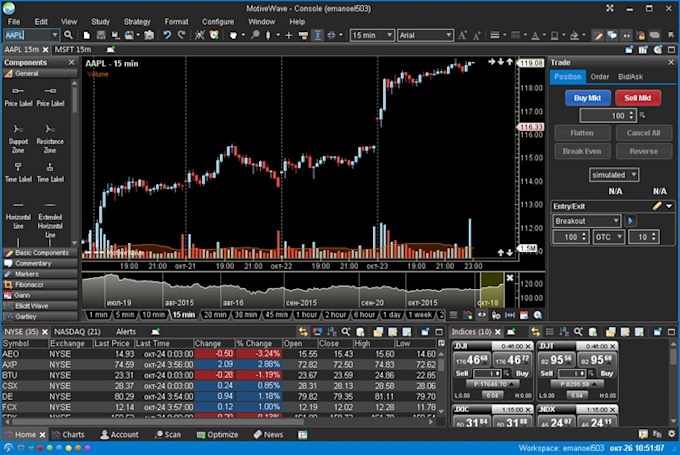Click the linking arrows icon in the Indices panel
The height and width of the screenshot is (455, 680).
(x=536, y=332)
